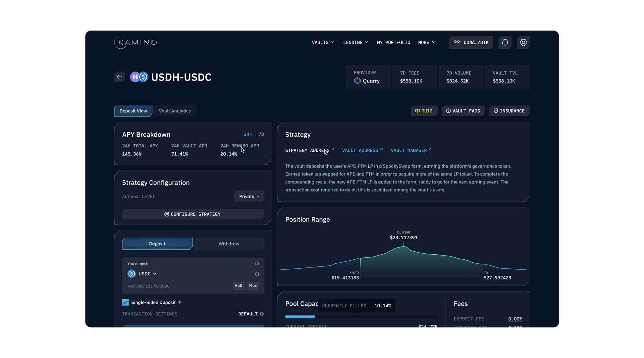
Task: Open the Private access level dropdown
Action: coord(249,196)
